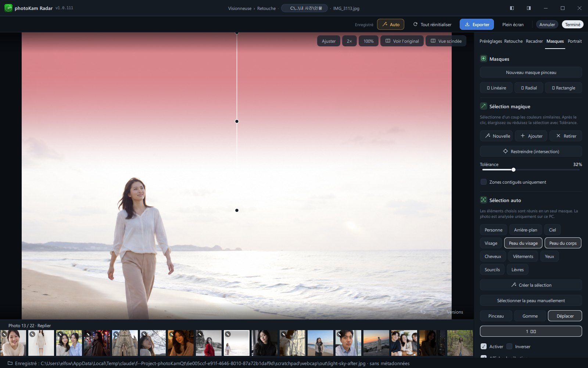Image resolution: width=588 pixels, height=368 pixels.
Task: Click the folder icon in status bar
Action: [10, 363]
